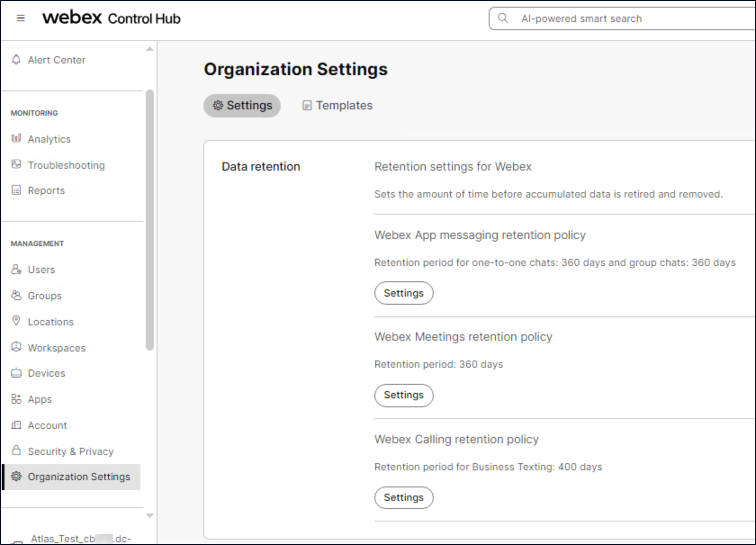
Task: Click the Alert Center bell icon
Action: tap(17, 59)
